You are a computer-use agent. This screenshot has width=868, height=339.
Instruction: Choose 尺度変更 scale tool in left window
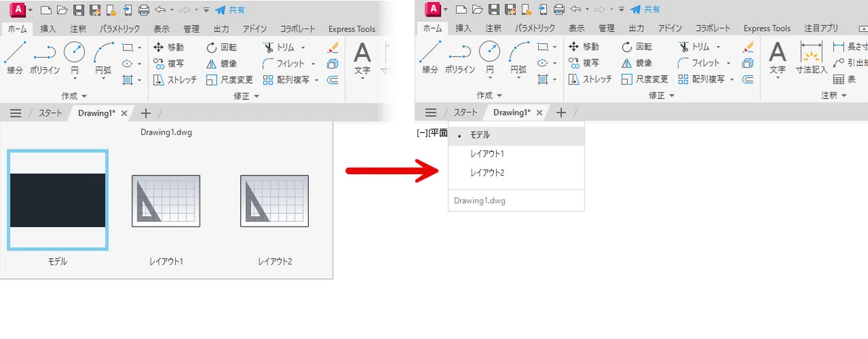pyautogui.click(x=229, y=80)
